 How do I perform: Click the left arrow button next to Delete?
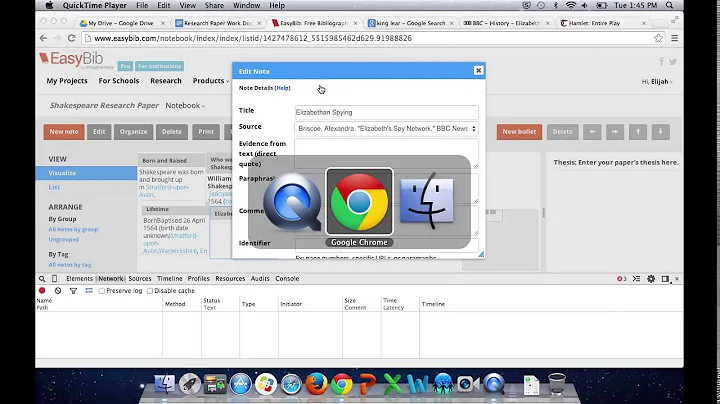[592, 132]
